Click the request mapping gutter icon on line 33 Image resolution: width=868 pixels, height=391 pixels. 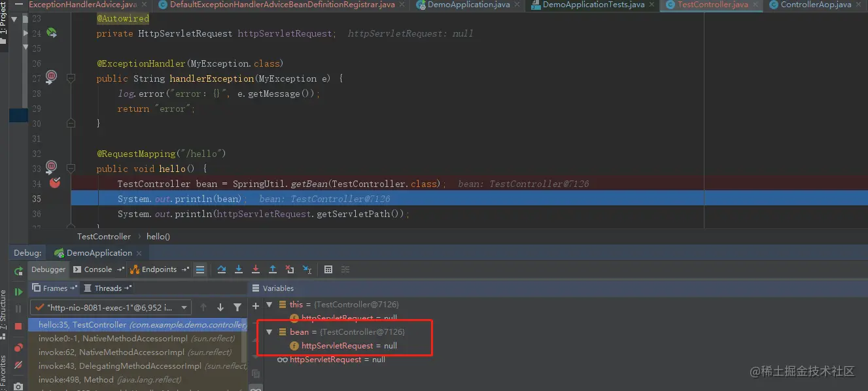[x=52, y=167]
